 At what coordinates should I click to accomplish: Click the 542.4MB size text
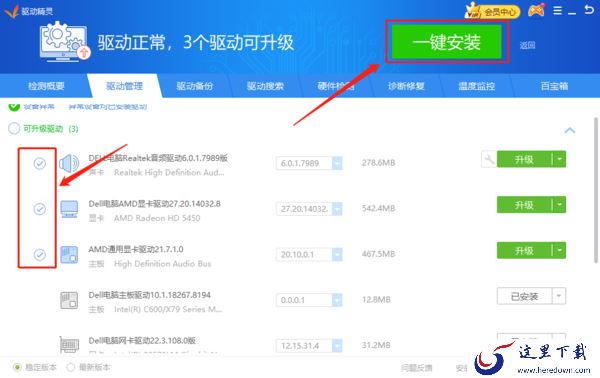[378, 209]
